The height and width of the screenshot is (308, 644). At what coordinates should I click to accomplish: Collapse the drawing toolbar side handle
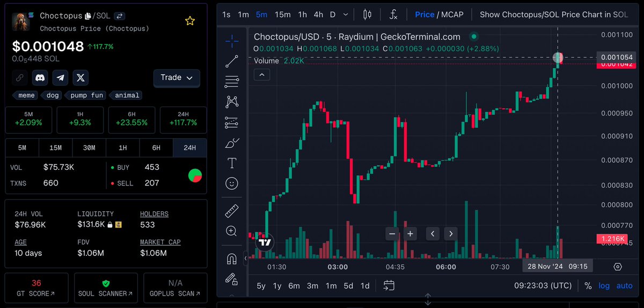[246, 259]
